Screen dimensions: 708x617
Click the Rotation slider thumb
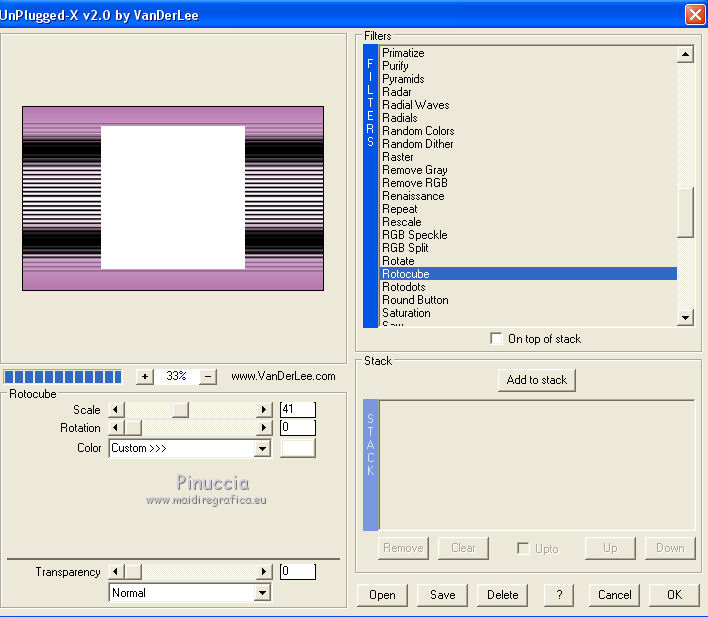[133, 427]
